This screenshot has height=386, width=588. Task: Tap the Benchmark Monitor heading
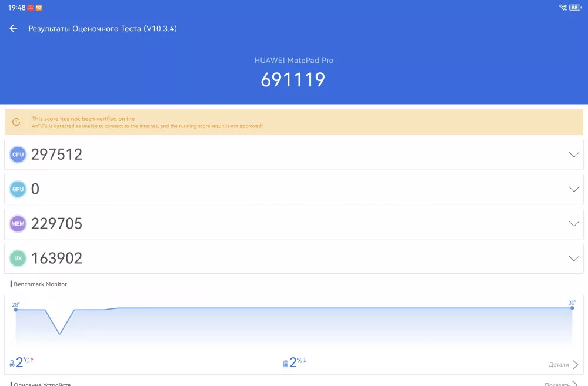40,284
